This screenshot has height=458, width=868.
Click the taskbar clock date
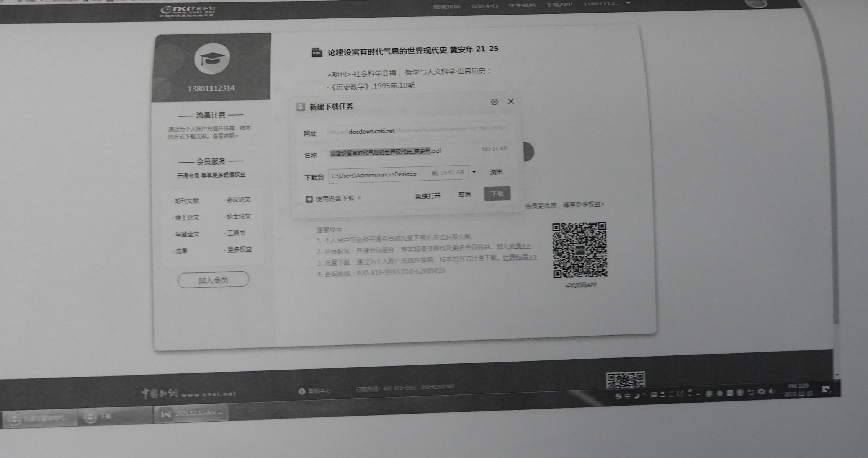coord(798,390)
